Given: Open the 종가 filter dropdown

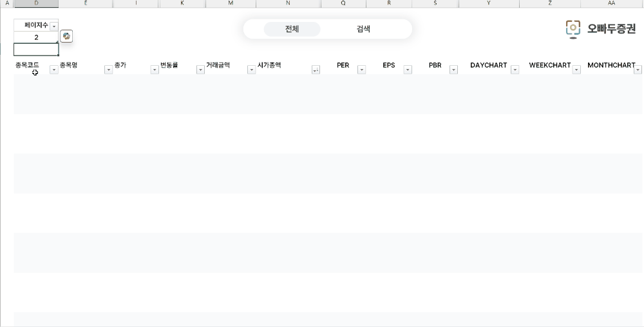Looking at the screenshot, I should click(155, 70).
